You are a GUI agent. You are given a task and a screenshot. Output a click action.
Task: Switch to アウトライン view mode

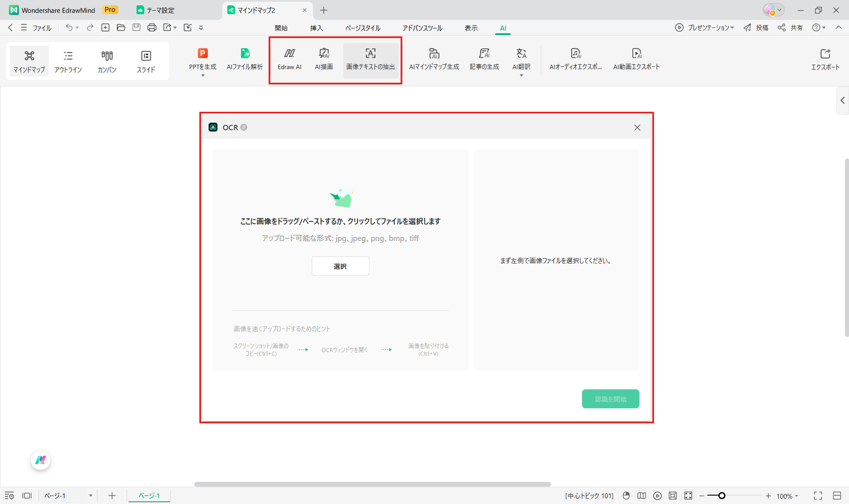(68, 61)
